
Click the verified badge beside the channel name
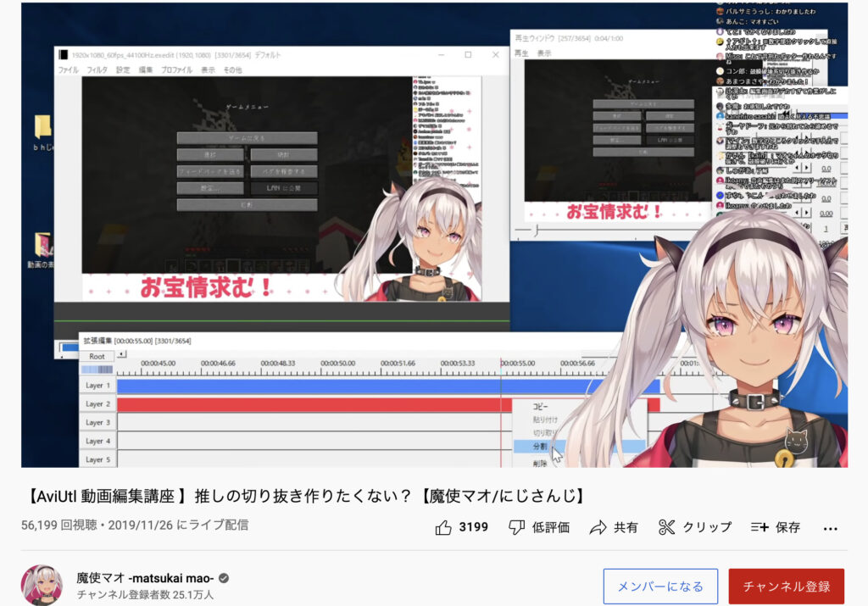click(x=224, y=578)
